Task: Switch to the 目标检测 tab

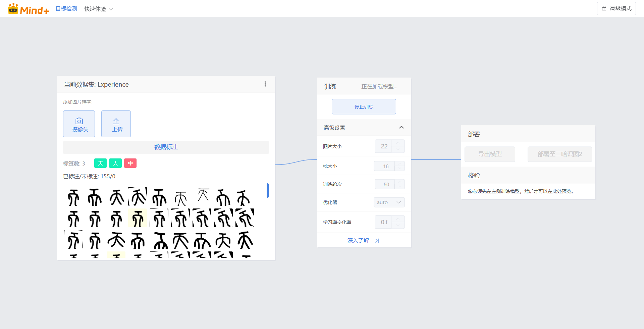Action: coord(66,9)
